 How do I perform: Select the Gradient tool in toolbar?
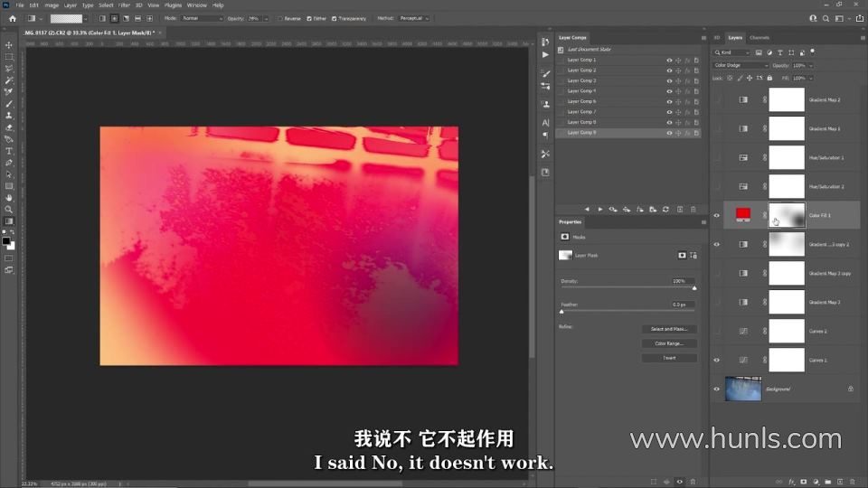click(x=9, y=221)
